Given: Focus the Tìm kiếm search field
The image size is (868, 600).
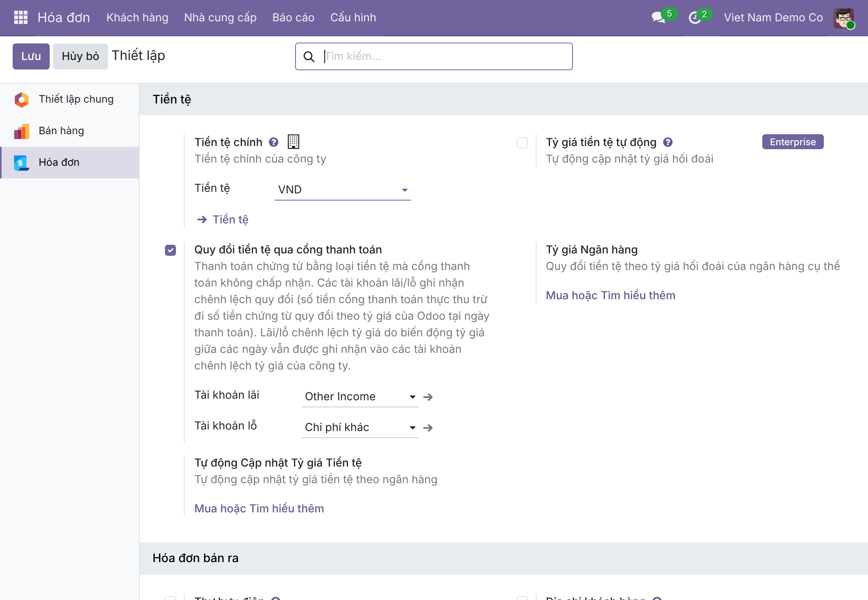Looking at the screenshot, I should [434, 56].
